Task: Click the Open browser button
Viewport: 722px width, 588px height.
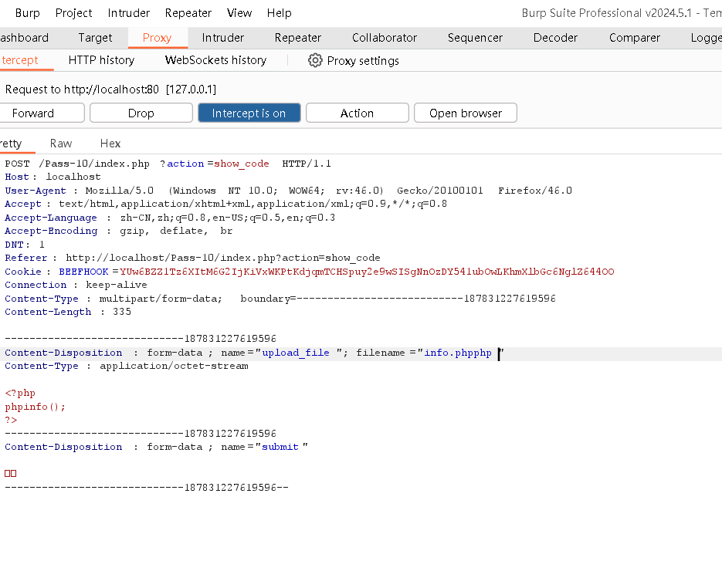Action: point(466,113)
